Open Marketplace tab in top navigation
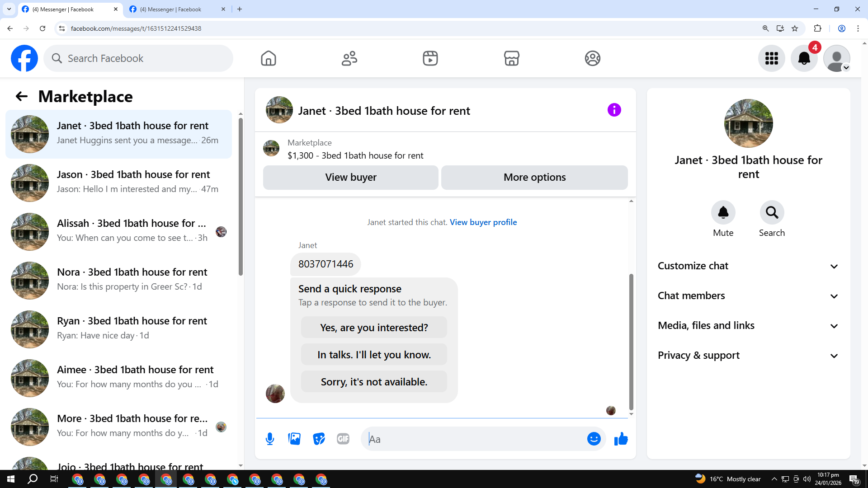868x488 pixels. (511, 58)
